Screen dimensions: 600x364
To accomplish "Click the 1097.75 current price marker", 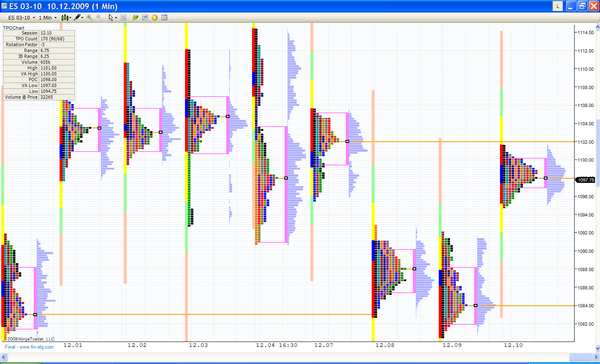I will 585,180.
